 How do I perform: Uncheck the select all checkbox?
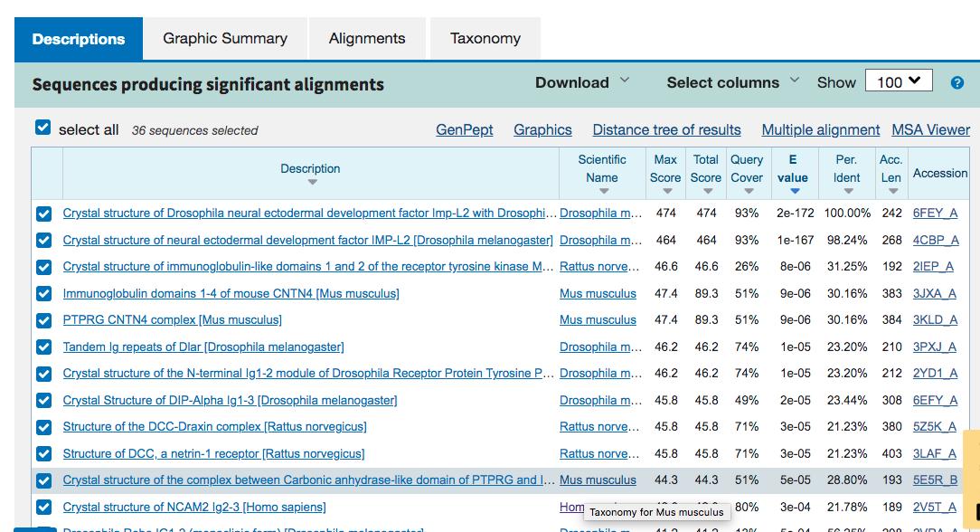42,128
